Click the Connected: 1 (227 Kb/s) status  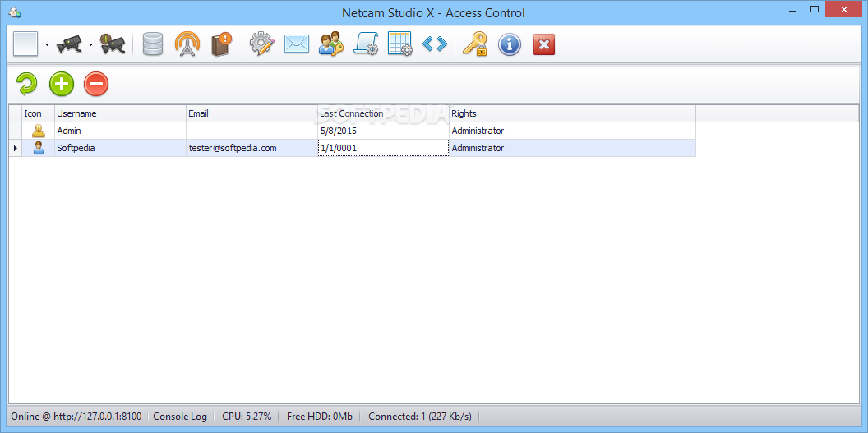pos(420,417)
